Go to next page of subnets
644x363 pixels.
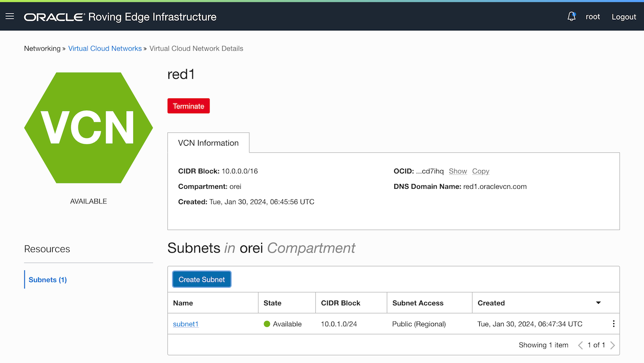tap(613, 345)
